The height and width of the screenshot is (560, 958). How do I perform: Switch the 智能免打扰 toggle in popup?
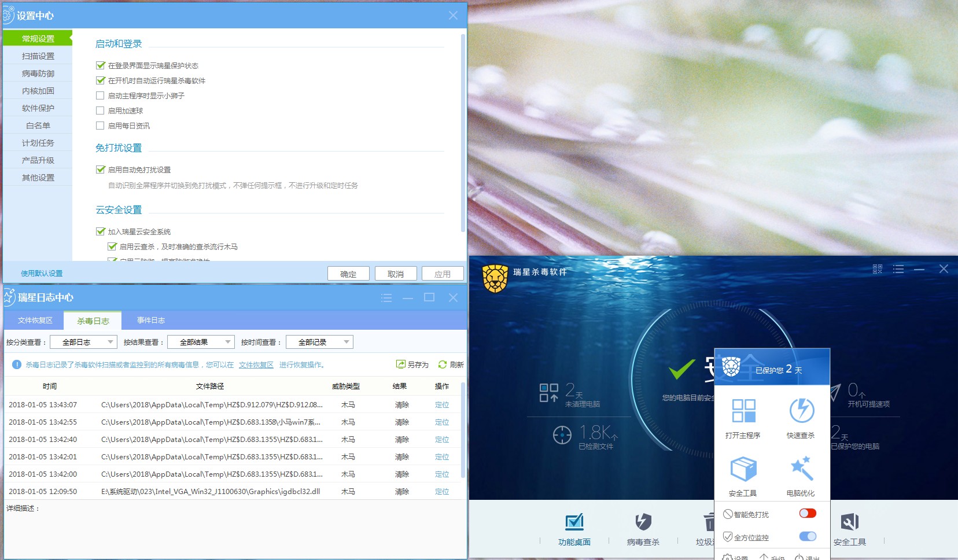tap(808, 513)
